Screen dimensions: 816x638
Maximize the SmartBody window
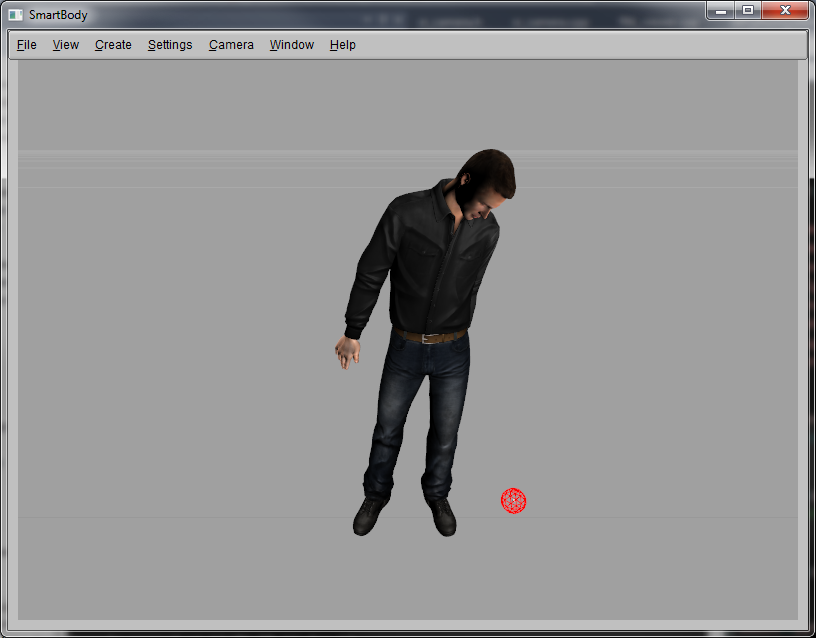(x=748, y=11)
